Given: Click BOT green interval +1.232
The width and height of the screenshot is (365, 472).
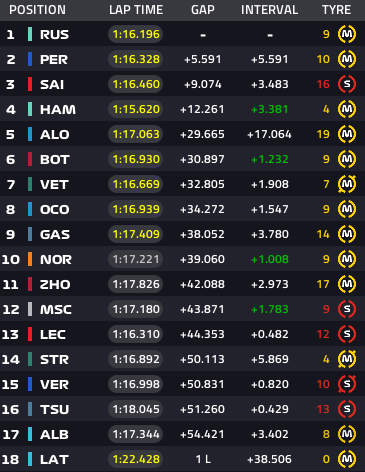Looking at the screenshot, I should click(269, 159).
